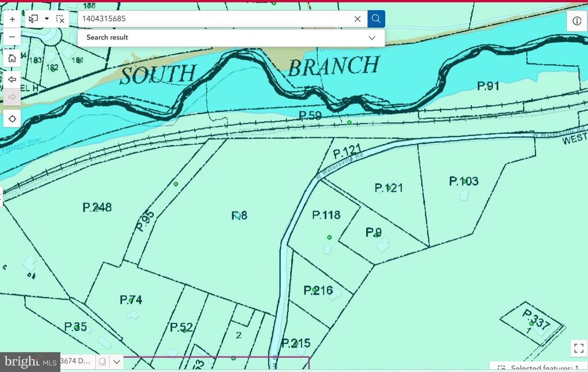Pick the P.216 parcel label
The width and height of the screenshot is (588, 372).
(318, 290)
